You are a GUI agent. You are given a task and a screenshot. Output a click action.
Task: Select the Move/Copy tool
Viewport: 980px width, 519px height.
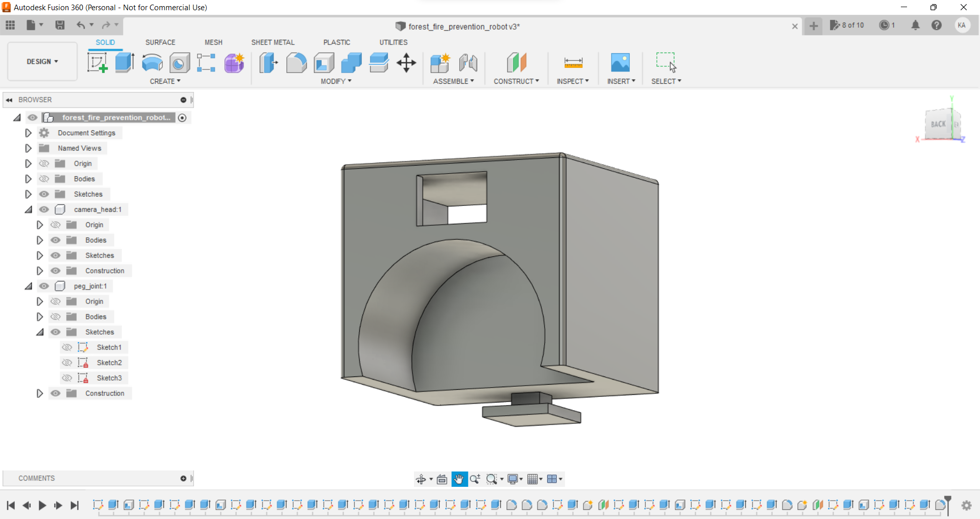tap(406, 63)
